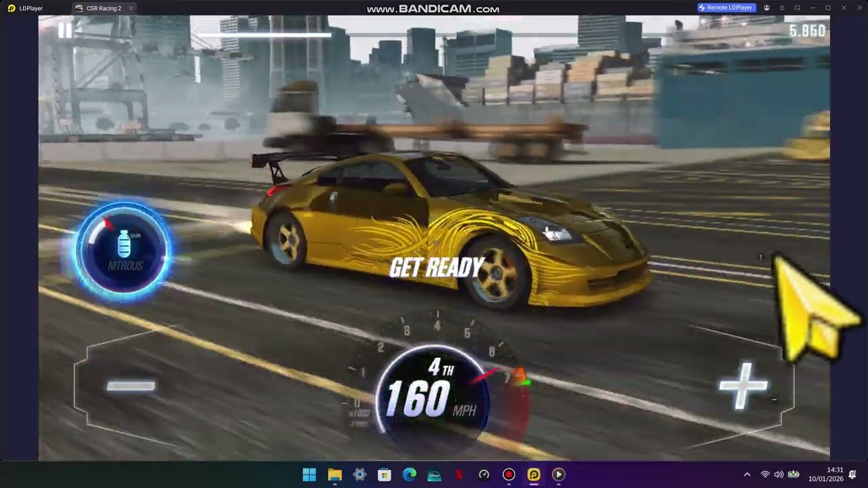Open Remote LDPlayer
Screen dimensions: 868x488
pyautogui.click(x=726, y=7)
